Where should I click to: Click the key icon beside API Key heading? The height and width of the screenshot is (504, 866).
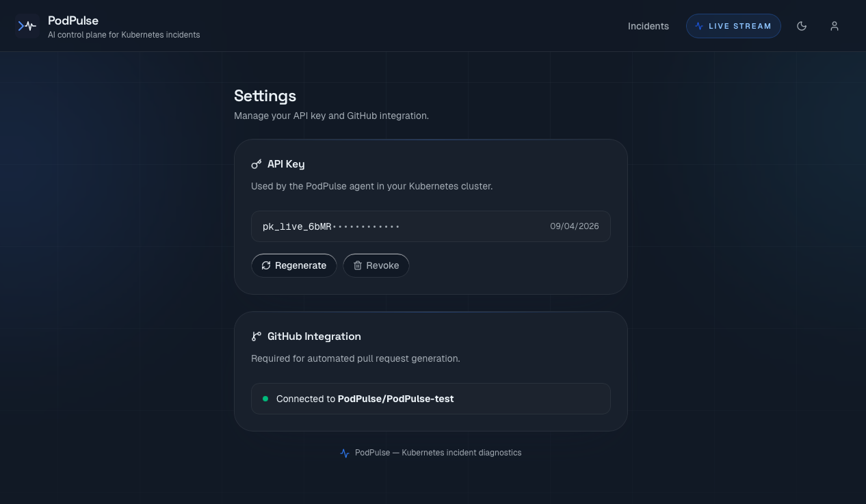point(257,164)
